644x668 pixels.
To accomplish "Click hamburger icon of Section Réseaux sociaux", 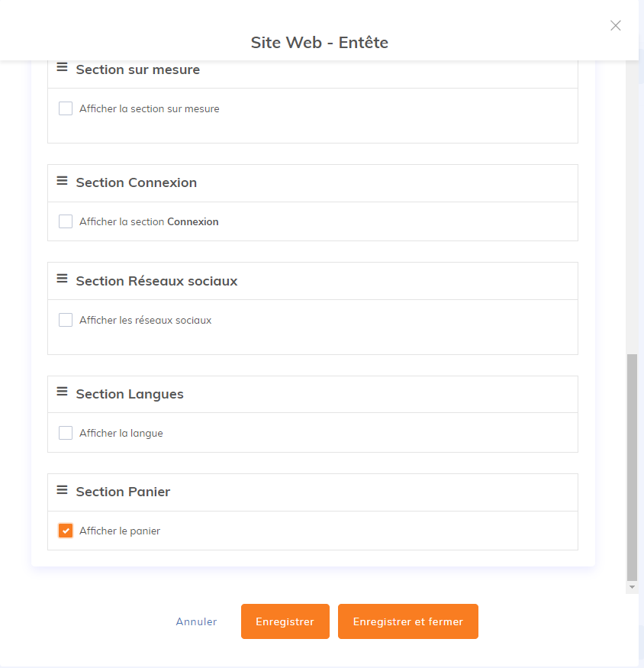I will [62, 279].
